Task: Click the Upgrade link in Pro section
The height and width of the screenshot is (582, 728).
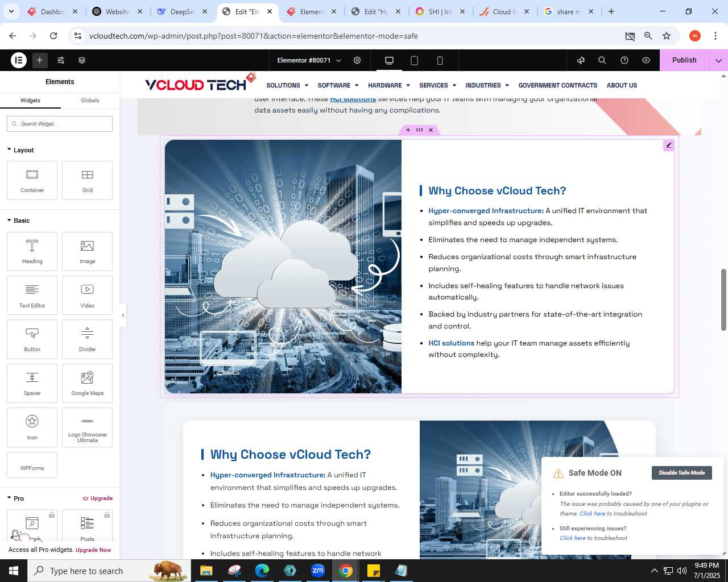Action: click(x=98, y=498)
